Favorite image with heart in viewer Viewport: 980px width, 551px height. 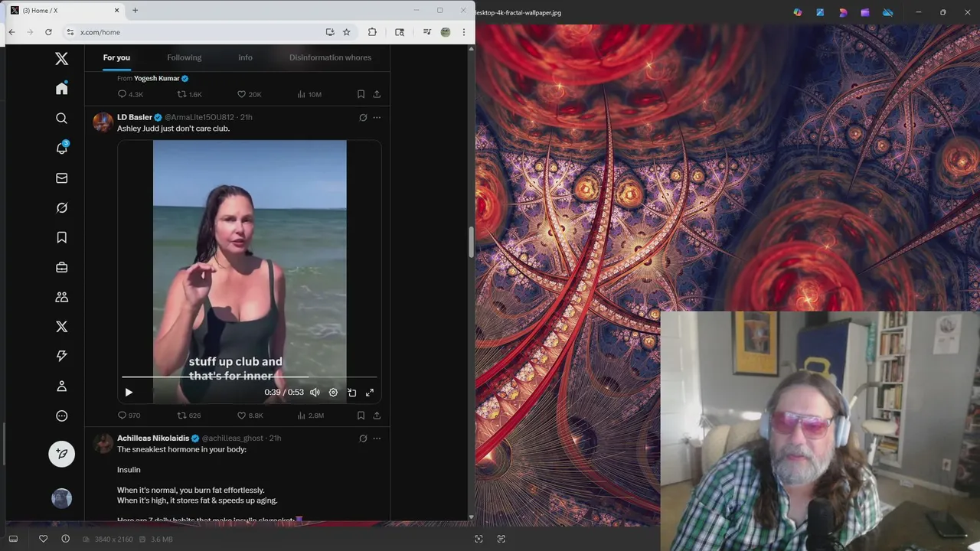tap(43, 539)
